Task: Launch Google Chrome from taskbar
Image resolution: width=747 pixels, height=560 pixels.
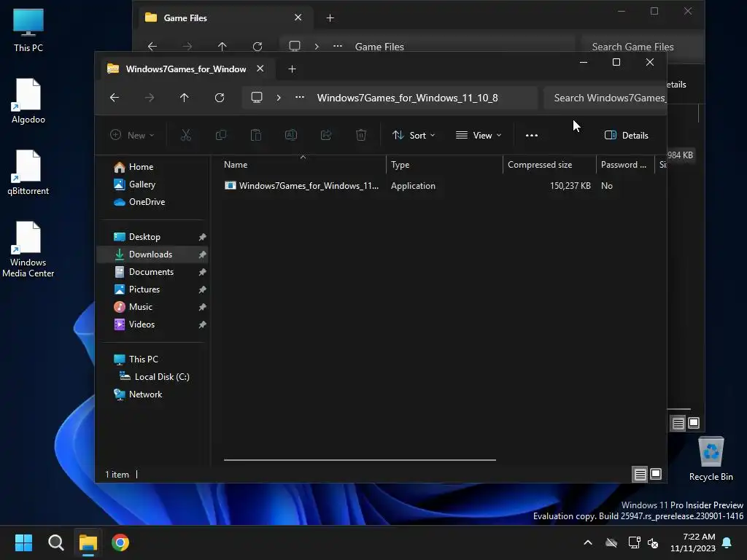Action: pyautogui.click(x=120, y=542)
